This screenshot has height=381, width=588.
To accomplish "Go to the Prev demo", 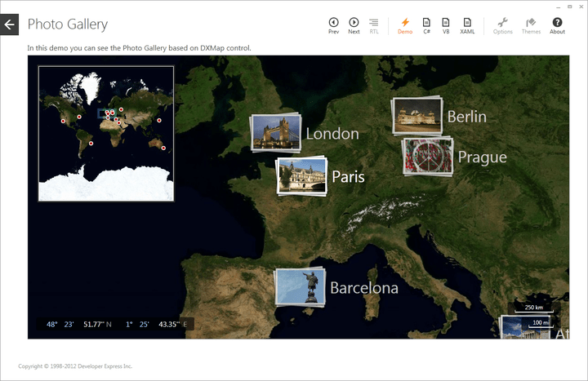I will pos(333,25).
